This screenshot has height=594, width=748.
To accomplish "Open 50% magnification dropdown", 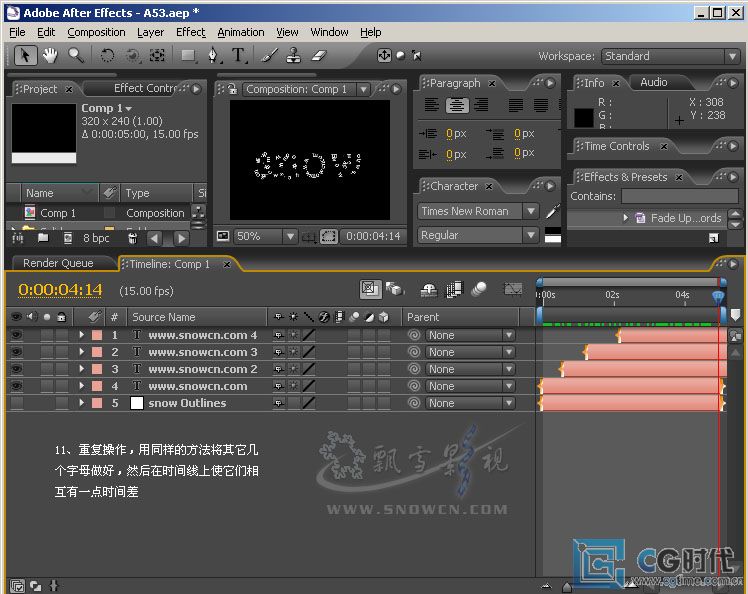I will coord(266,236).
